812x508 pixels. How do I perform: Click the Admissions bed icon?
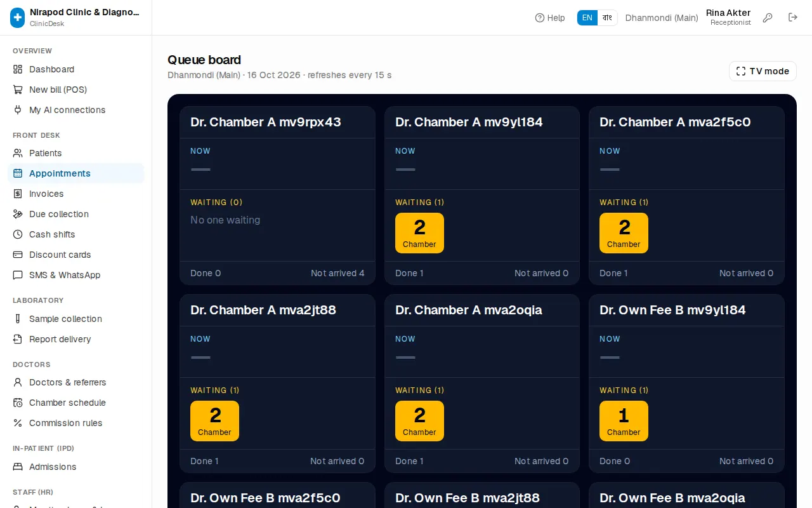pos(18,467)
